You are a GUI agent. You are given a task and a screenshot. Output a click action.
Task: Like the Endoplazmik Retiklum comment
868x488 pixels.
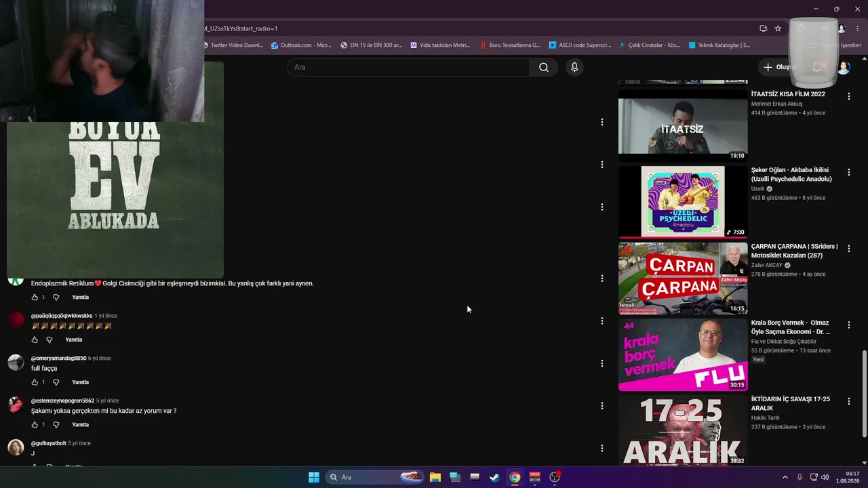35,298
